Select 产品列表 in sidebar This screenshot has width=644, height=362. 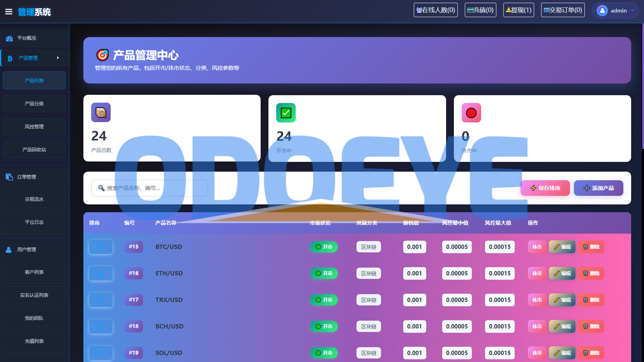pyautogui.click(x=34, y=80)
